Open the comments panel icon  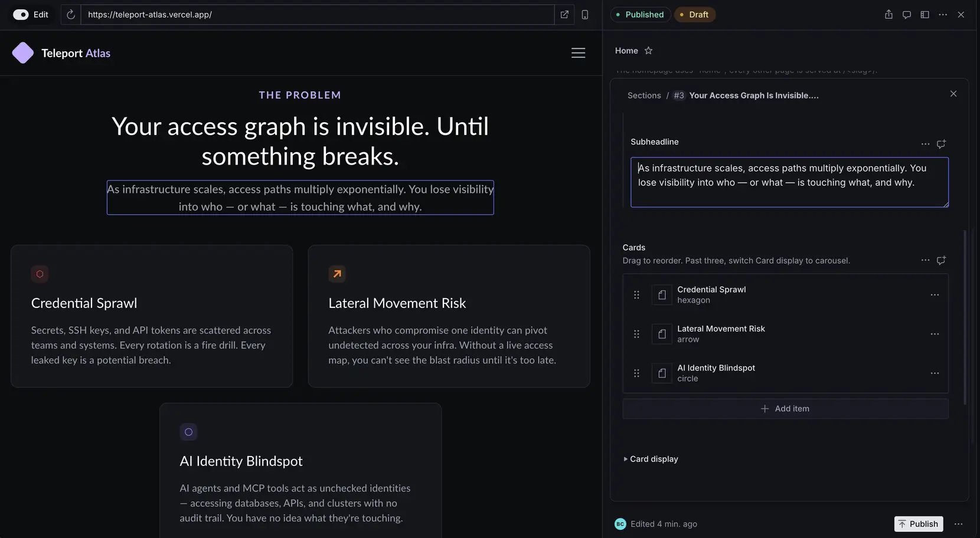pyautogui.click(x=907, y=15)
